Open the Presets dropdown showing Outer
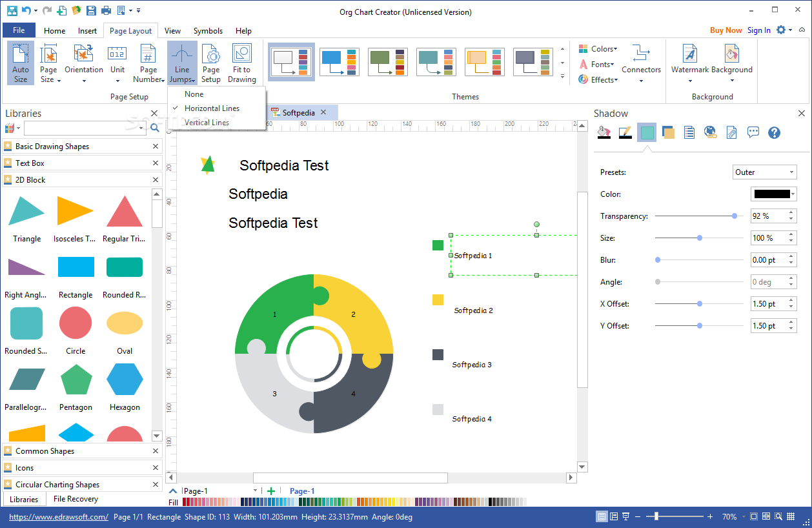This screenshot has width=812, height=528. (x=765, y=172)
